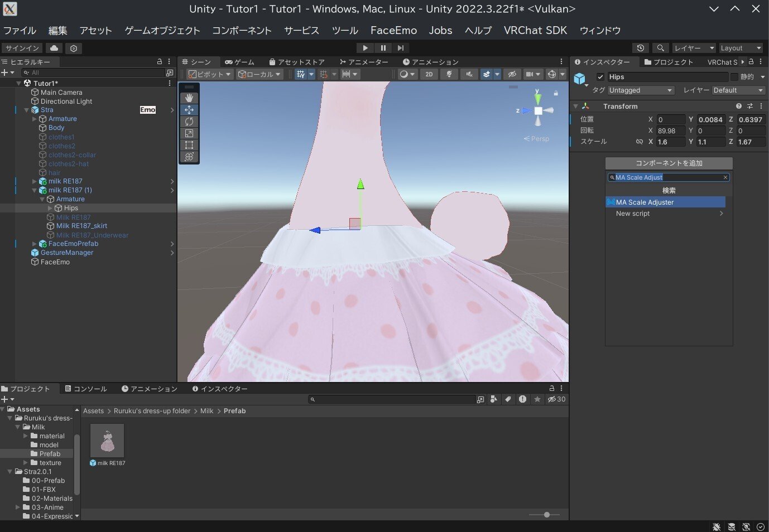Select MA Scale Adjuster from search results
Image resolution: width=769 pixels, height=532 pixels.
point(665,202)
